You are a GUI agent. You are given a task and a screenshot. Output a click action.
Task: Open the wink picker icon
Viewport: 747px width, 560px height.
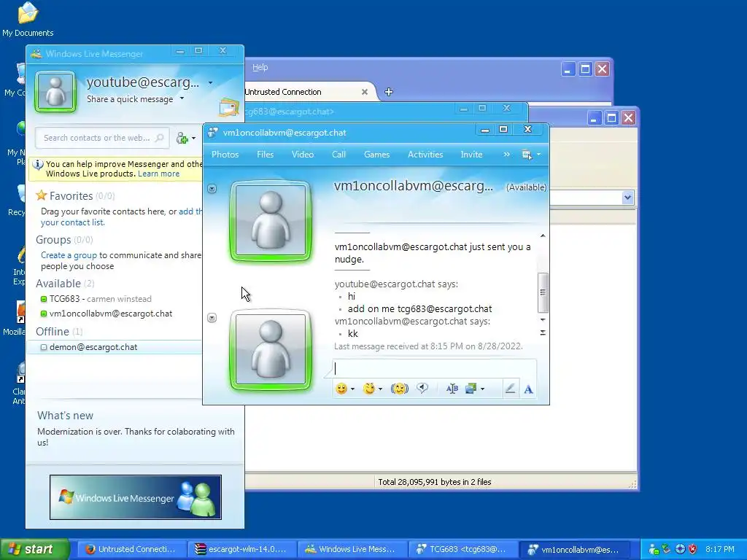coord(368,389)
